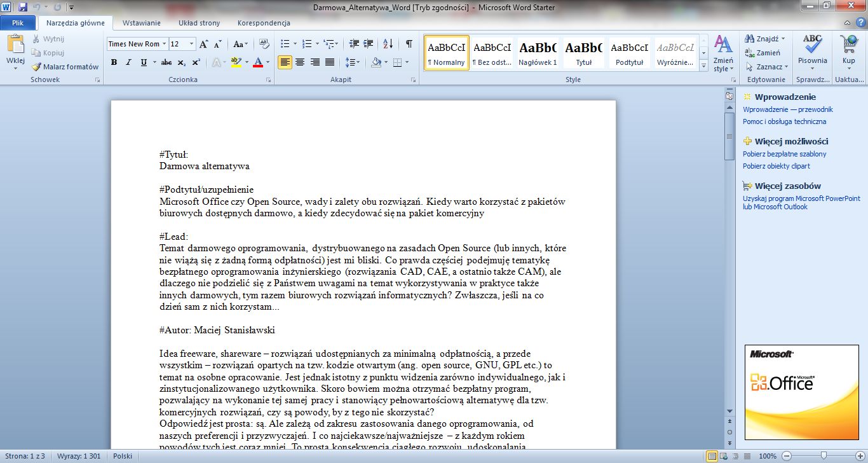Open the numbered list dropdown arrow
868x463 pixels.
point(317,44)
